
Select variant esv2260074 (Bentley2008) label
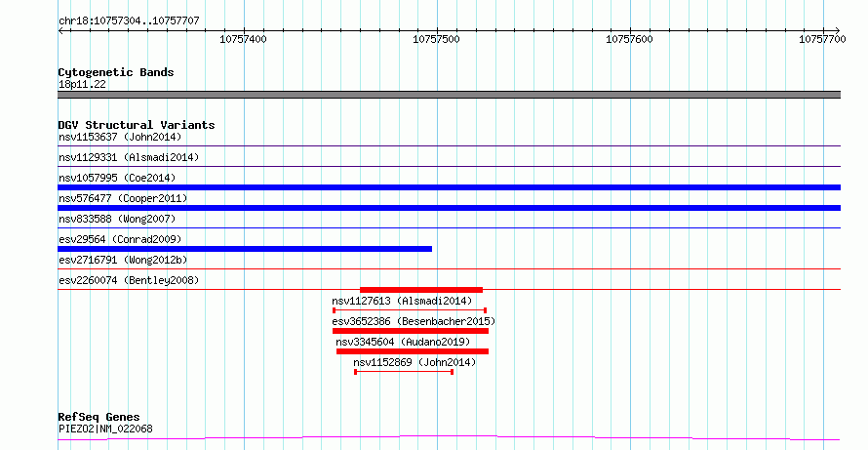pos(129,280)
